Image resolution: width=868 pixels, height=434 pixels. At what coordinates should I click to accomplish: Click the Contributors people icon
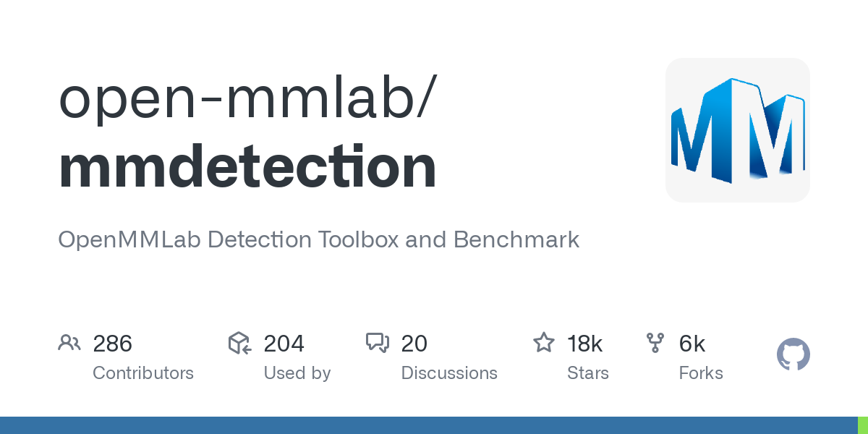(69, 343)
